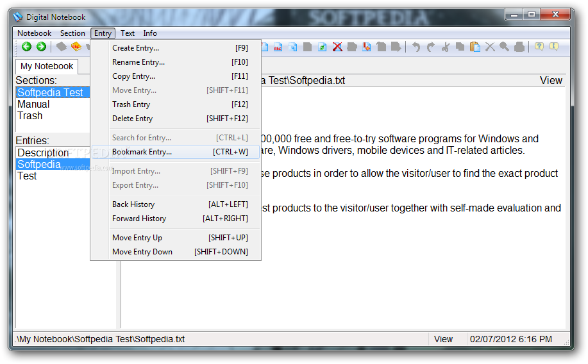This screenshot has width=588, height=364.
Task: Select Import Entry... menu item
Action: tap(176, 171)
